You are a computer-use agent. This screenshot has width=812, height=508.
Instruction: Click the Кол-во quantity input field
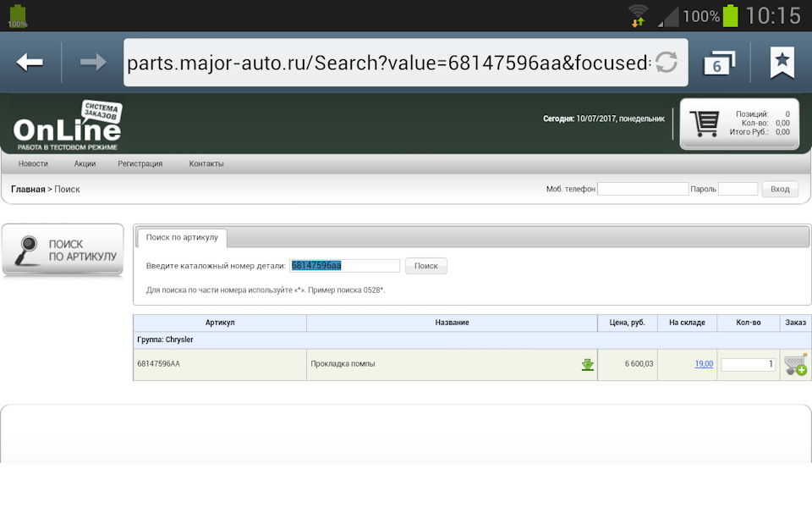[749, 364]
